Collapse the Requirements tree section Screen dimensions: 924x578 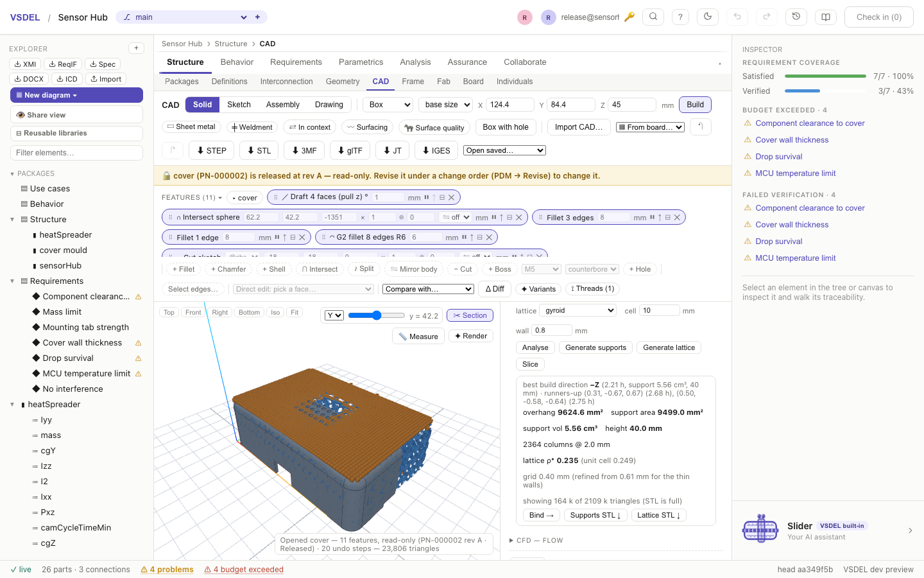coord(12,281)
